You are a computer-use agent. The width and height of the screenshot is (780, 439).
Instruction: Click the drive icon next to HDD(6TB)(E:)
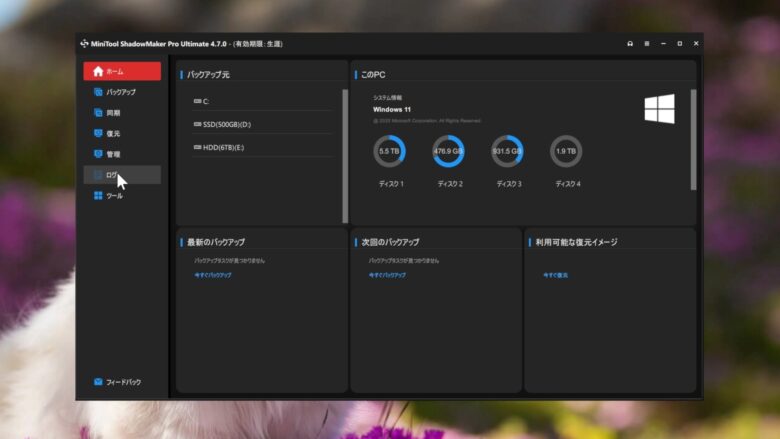point(197,147)
